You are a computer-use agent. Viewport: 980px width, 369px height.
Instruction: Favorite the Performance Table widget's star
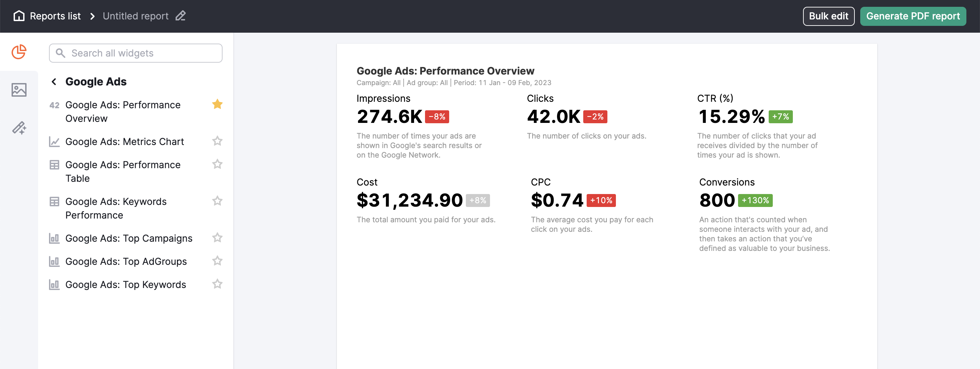click(x=217, y=164)
